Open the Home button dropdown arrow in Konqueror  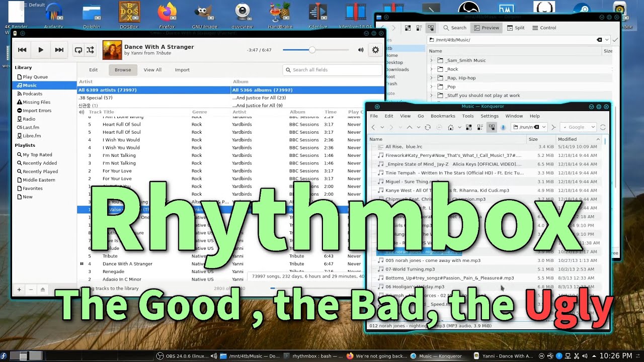459,128
